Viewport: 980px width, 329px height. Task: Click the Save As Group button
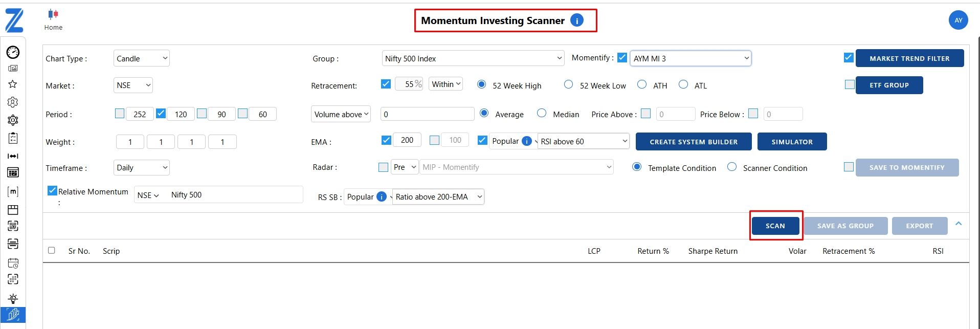(x=845, y=226)
